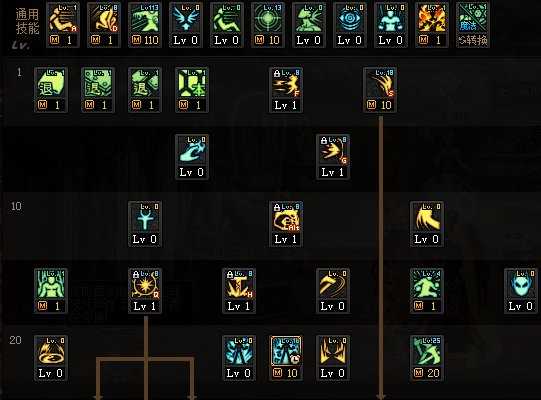Select the locked sun skill bound to Q
Viewport: 541px width, 400px height.
click(x=145, y=284)
